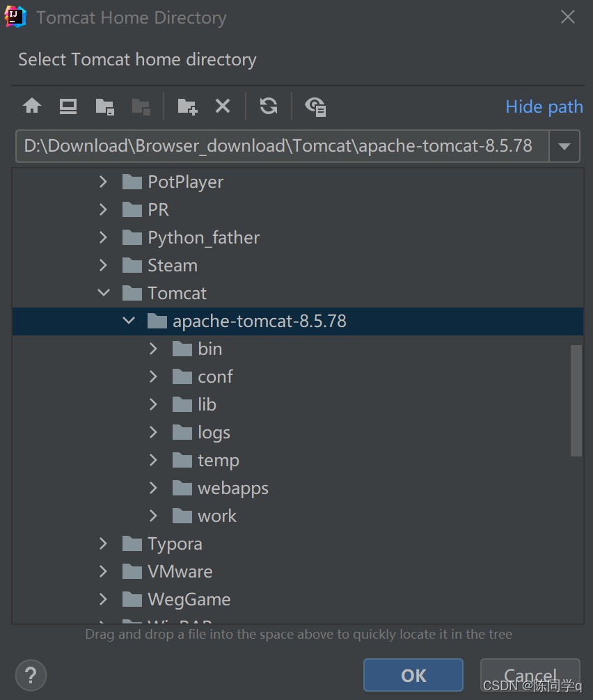The width and height of the screenshot is (593, 700).
Task: Expand the Typora folder chevron
Action: tap(103, 543)
